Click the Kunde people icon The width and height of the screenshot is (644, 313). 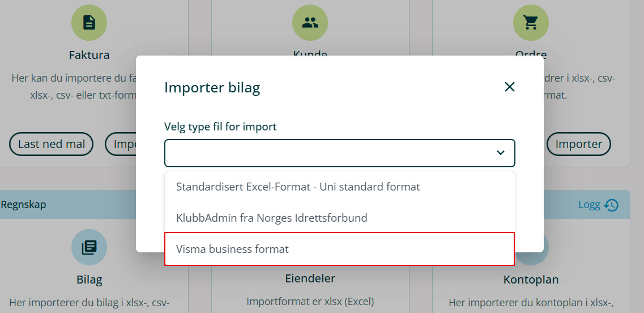(x=310, y=23)
